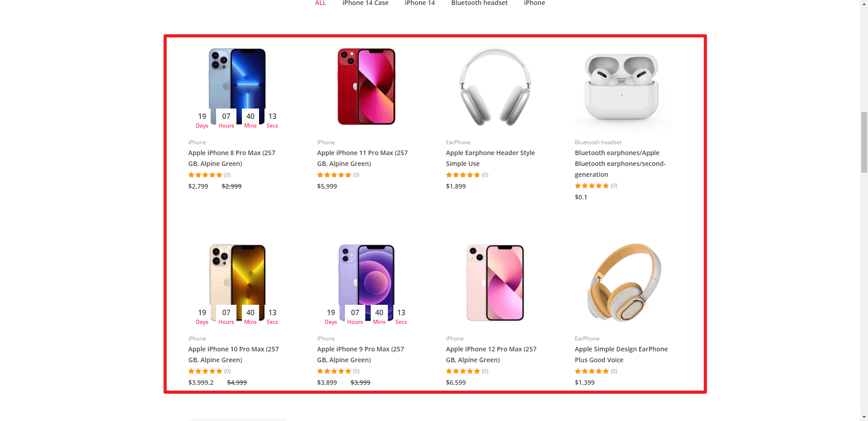Screen dimensions: 868x421
Task: Click the EarPhone category label above Header Style
Action: [458, 142]
